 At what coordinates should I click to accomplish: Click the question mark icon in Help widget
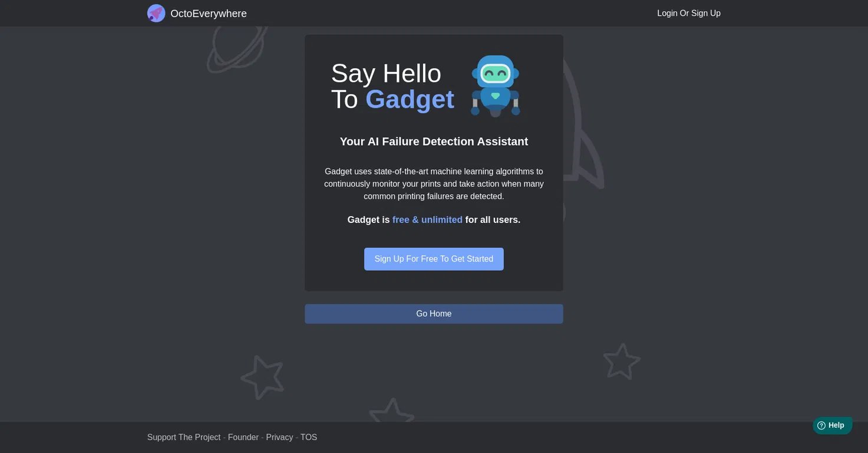(x=821, y=425)
